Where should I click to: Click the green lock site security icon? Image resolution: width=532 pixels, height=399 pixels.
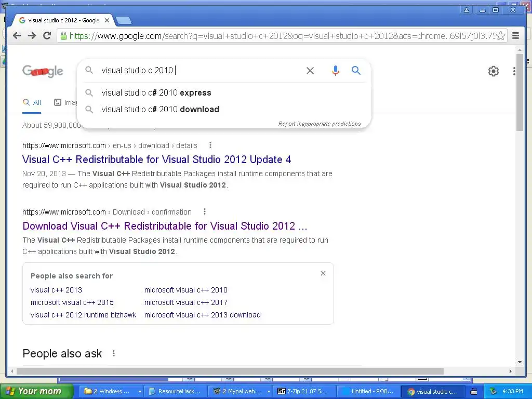(x=63, y=36)
